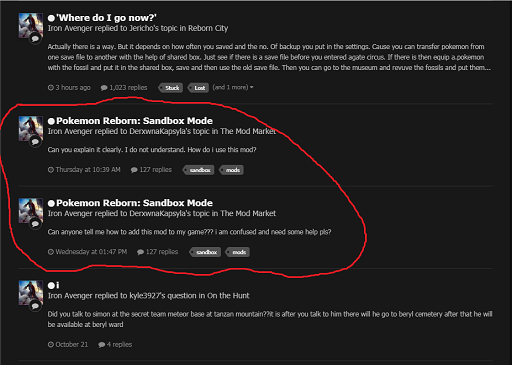
Task: Open 'Pokemon Reborn: Sandbox Mode' title, Wednesday post
Action: click(134, 203)
